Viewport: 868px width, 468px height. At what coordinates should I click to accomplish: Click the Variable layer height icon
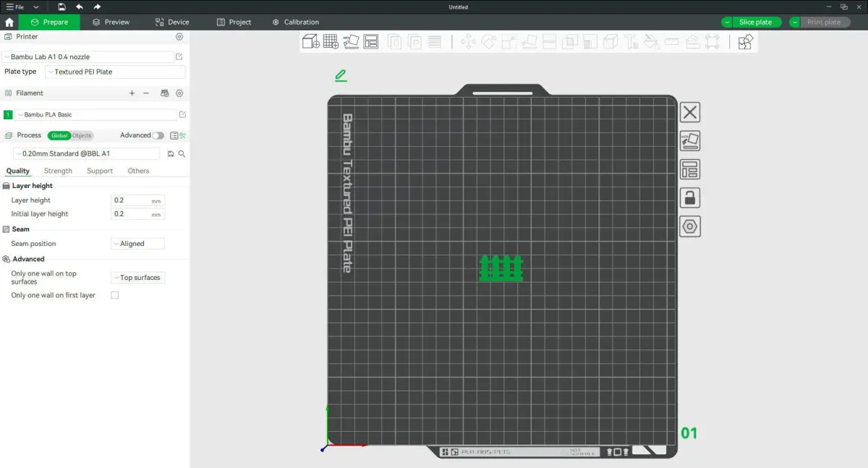pyautogui.click(x=435, y=42)
